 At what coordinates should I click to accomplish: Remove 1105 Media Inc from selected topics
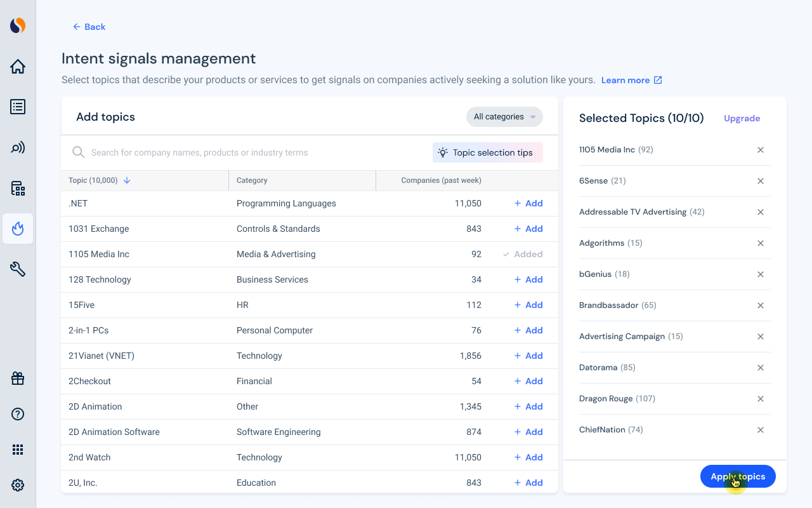click(761, 150)
